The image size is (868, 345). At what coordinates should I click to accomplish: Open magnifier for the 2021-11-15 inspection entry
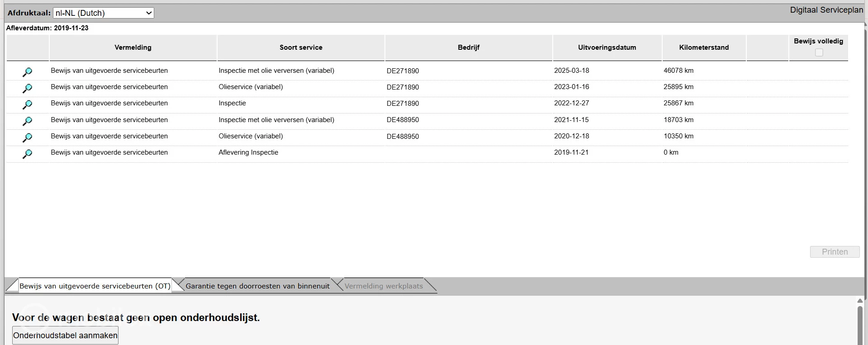tap(27, 121)
